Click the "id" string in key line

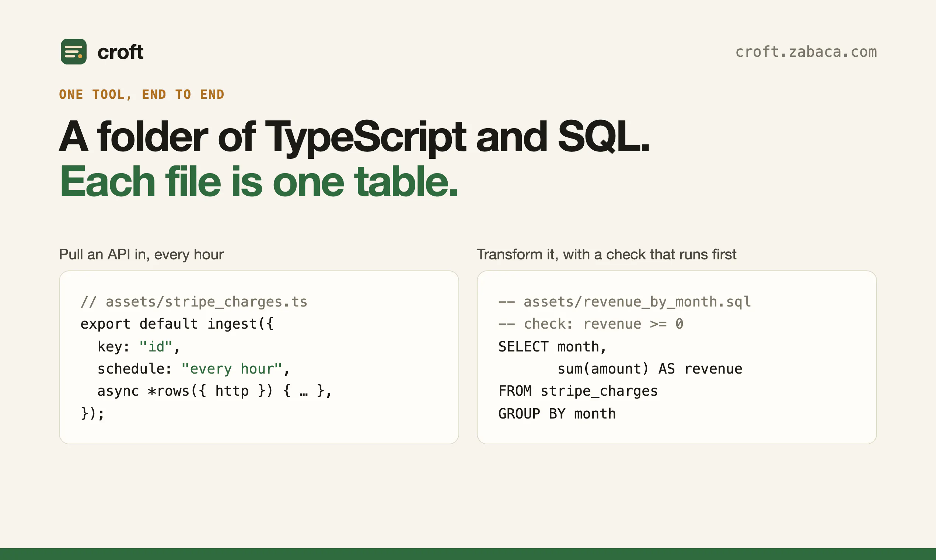point(156,347)
